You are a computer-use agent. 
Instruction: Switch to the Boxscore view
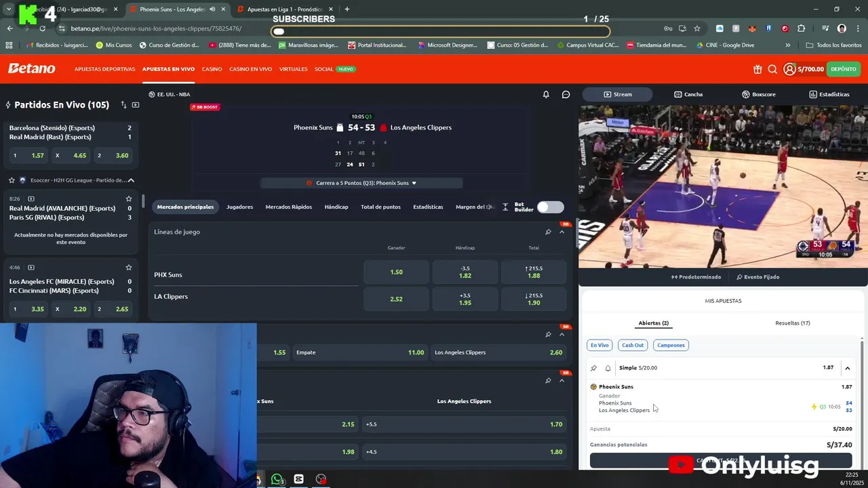[x=758, y=94]
